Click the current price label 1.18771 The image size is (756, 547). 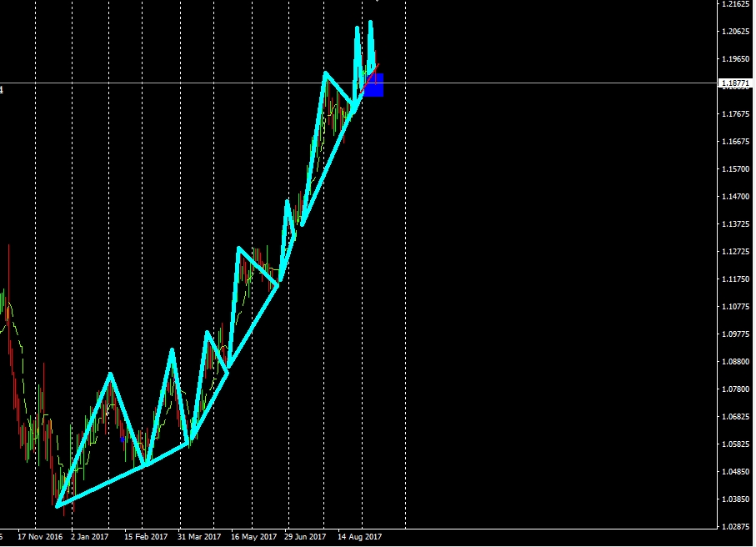tap(736, 83)
